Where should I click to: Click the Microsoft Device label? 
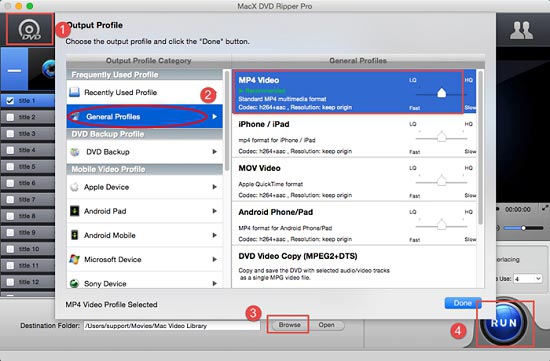coord(113,259)
